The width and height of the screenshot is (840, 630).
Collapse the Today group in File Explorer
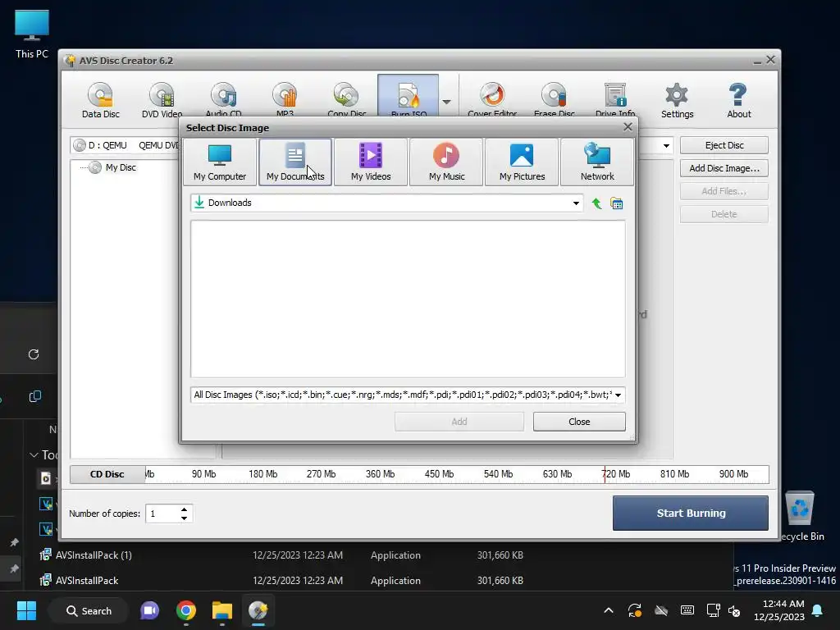(34, 454)
